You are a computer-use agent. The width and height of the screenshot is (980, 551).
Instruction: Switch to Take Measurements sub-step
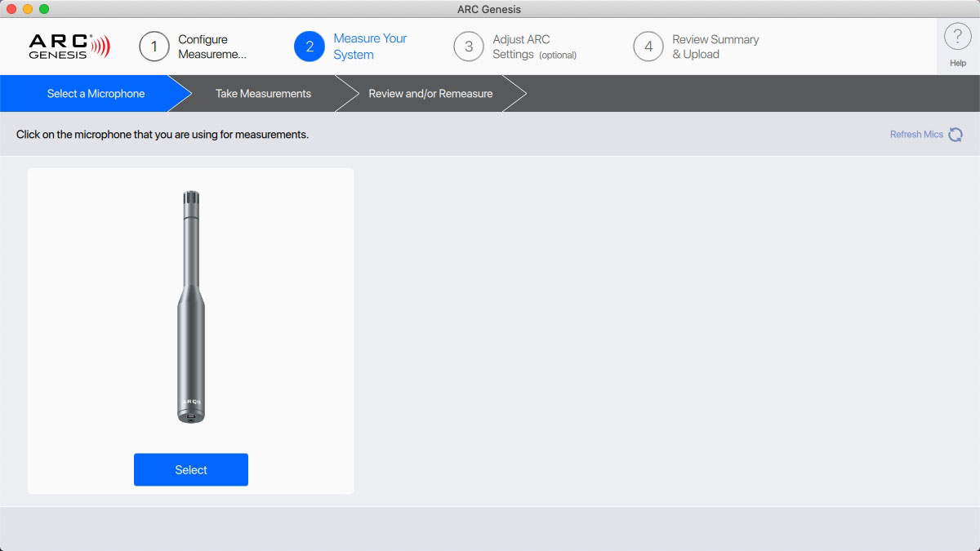click(263, 94)
